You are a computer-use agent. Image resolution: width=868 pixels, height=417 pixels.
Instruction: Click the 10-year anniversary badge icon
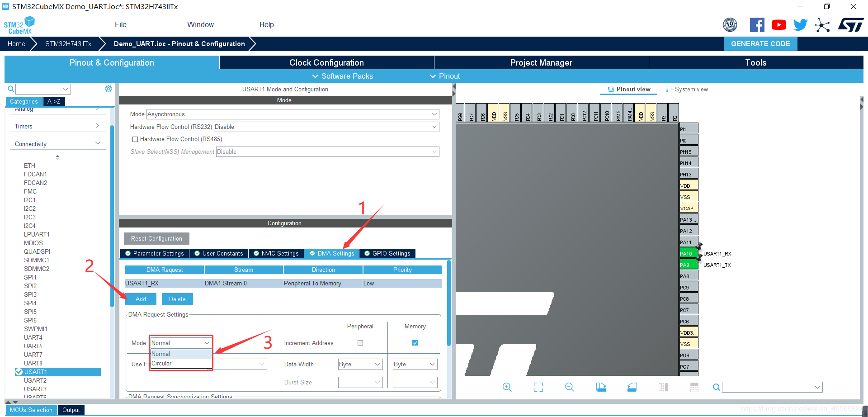(x=730, y=25)
